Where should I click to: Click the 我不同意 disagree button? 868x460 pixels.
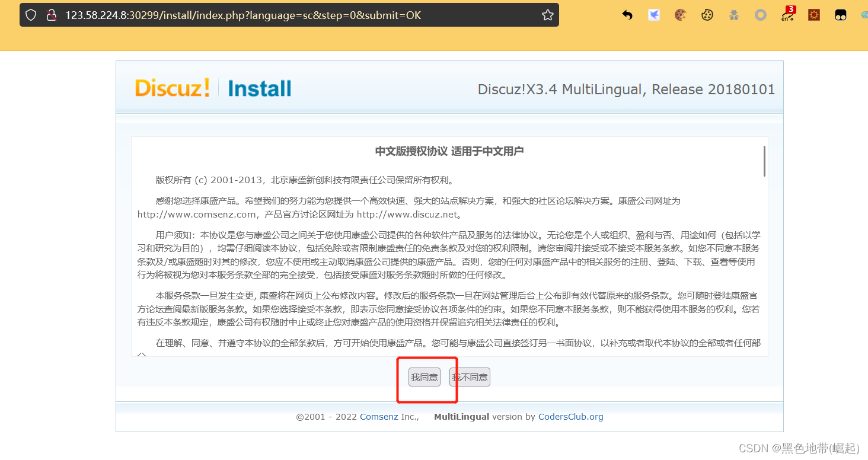click(x=469, y=377)
